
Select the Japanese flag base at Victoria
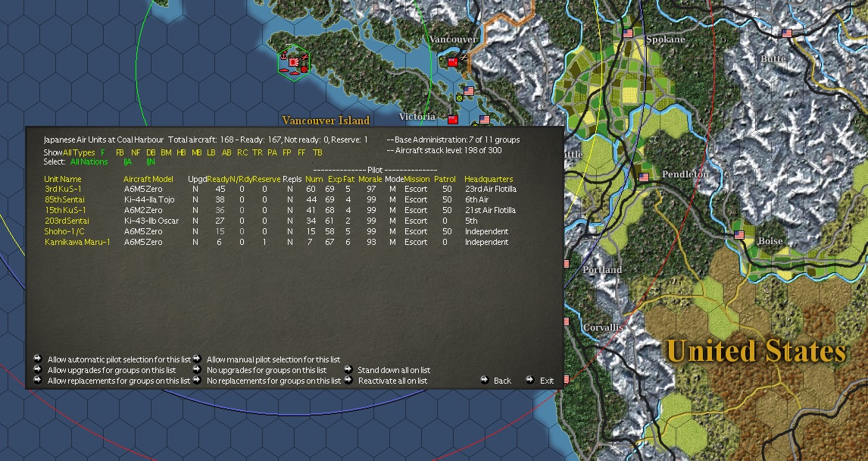click(453, 119)
